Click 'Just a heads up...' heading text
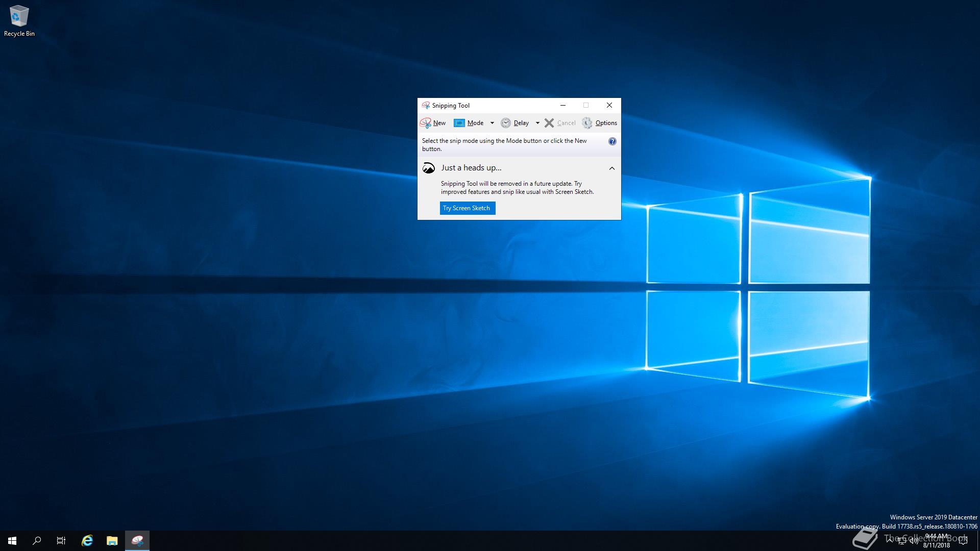The image size is (980, 551). [x=471, y=168]
